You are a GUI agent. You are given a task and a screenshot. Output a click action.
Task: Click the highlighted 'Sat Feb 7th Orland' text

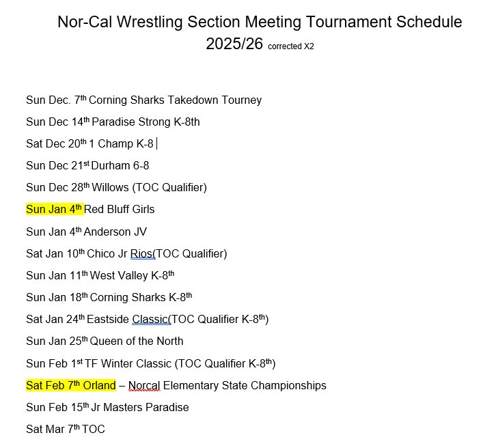click(x=70, y=386)
